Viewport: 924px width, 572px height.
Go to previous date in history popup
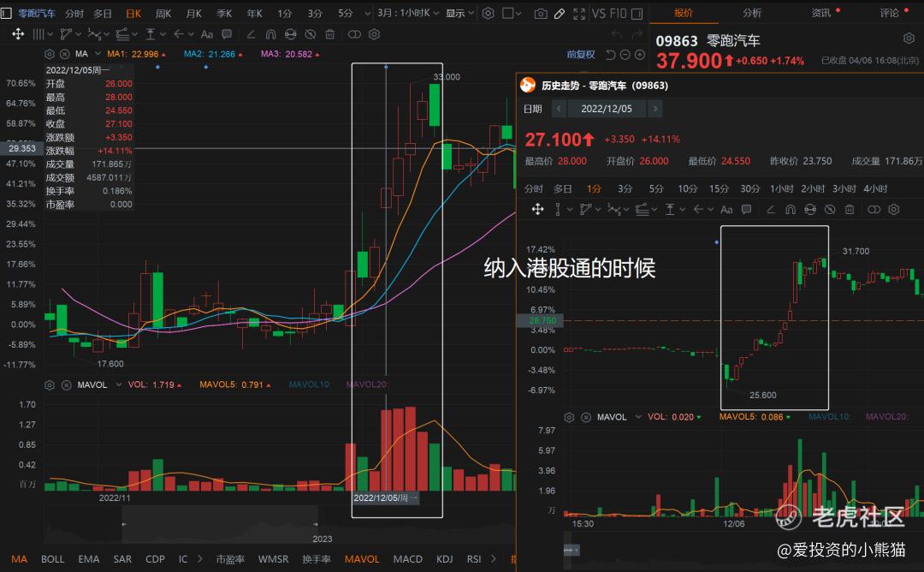click(560, 109)
